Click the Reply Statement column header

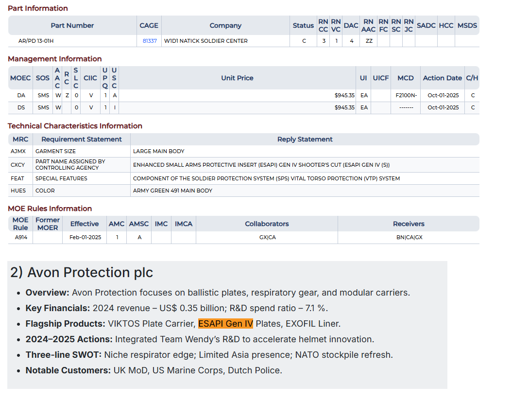[x=305, y=139]
